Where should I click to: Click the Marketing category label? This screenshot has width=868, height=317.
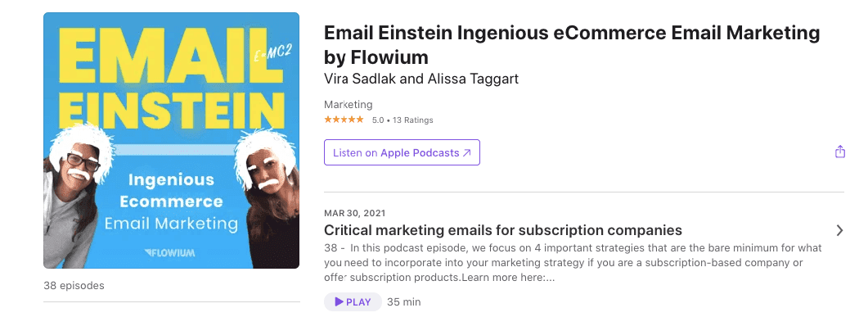point(349,104)
